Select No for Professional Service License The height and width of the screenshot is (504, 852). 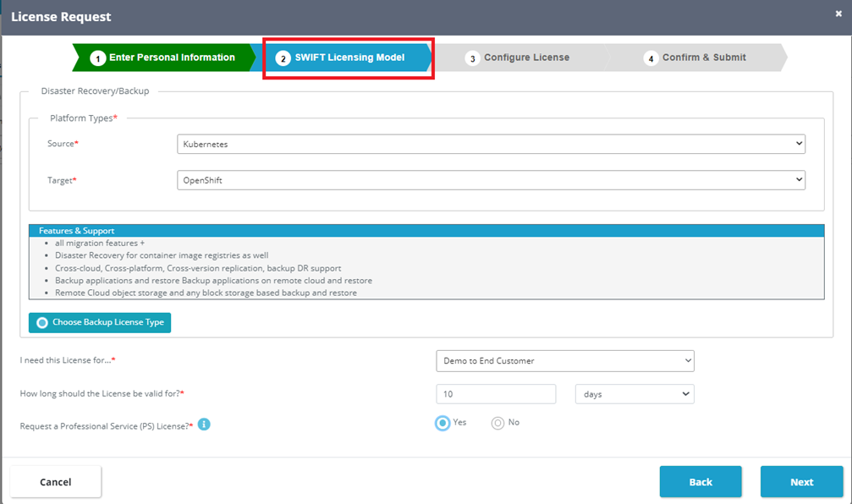[x=497, y=423]
